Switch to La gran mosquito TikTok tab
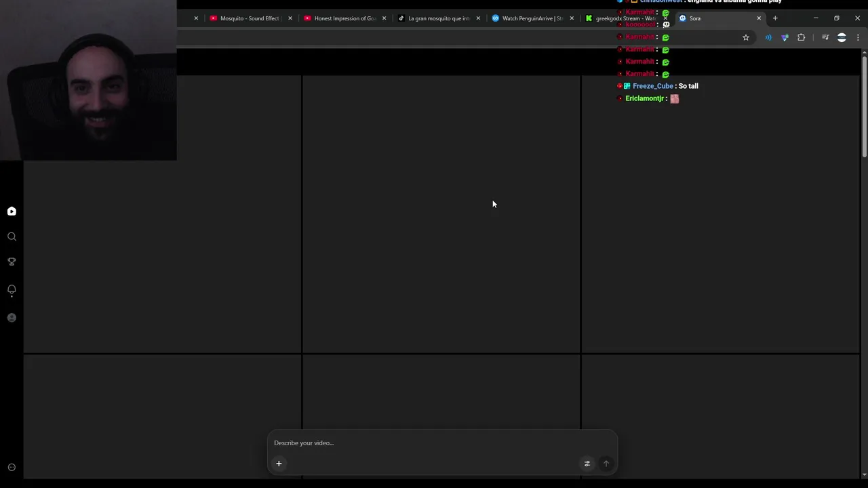Screen dimensions: 868x488 439,18
